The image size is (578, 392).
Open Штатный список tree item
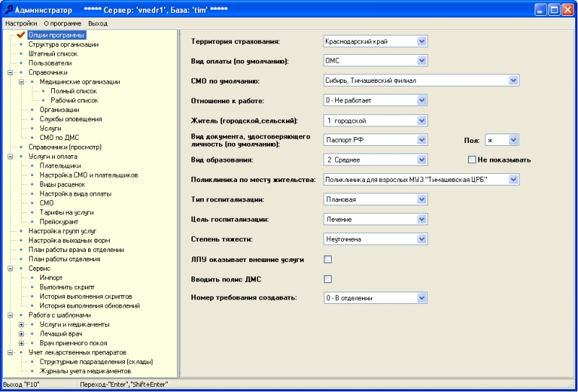53,54
